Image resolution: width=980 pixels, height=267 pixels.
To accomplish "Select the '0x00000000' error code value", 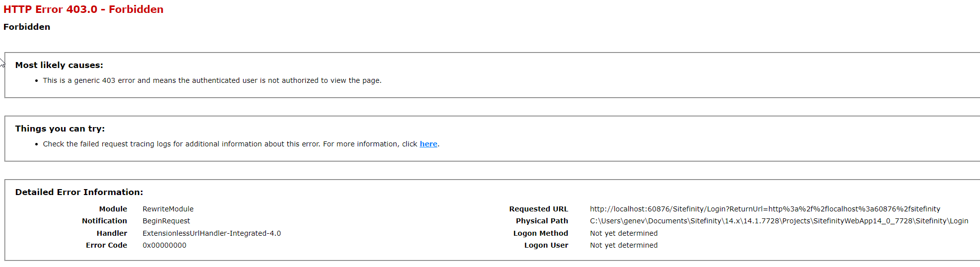I will [x=165, y=245].
